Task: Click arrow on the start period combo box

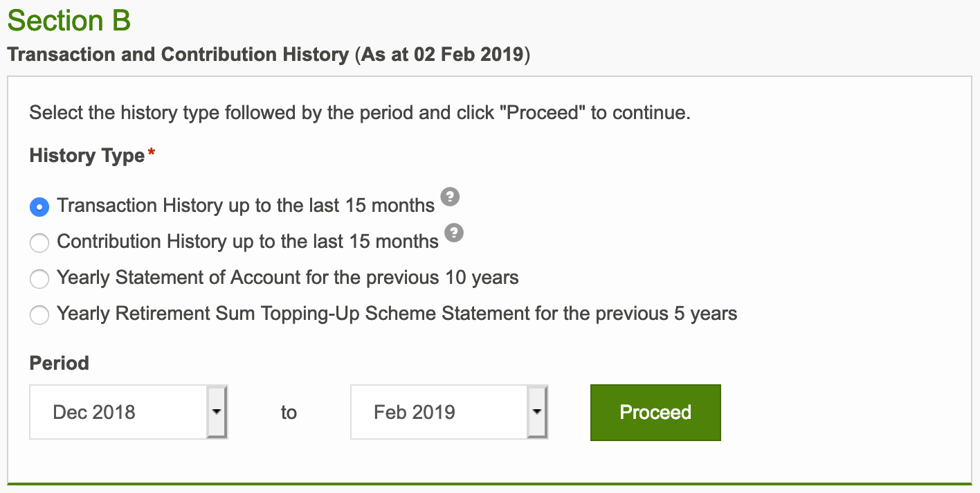Action: (217, 412)
